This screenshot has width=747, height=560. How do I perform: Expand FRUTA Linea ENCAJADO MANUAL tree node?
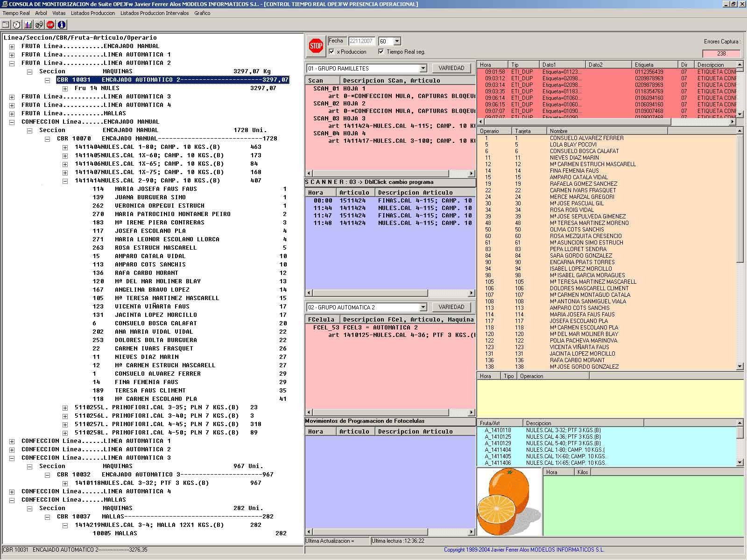12,46
